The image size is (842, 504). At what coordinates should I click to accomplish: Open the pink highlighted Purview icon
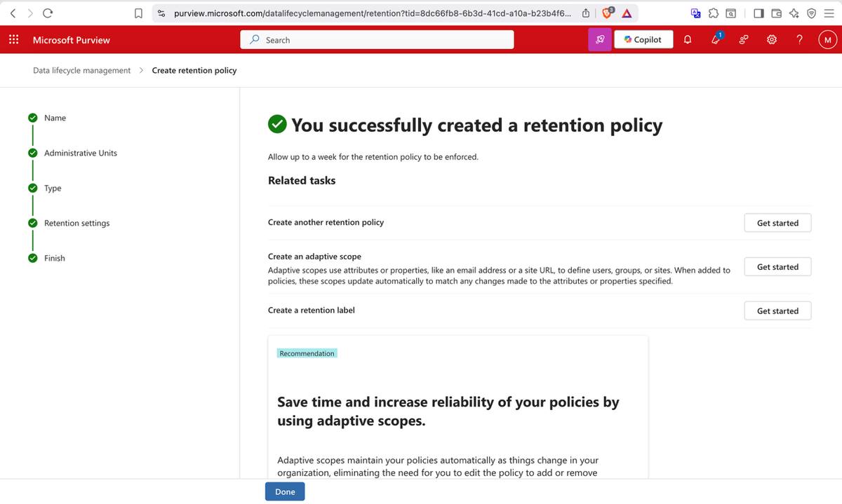(x=599, y=40)
